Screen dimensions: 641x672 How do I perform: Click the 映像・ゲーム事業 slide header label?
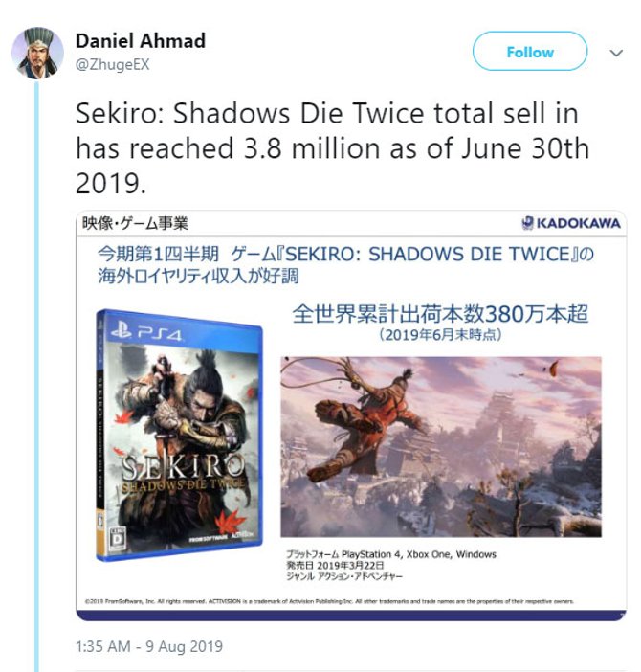(x=135, y=223)
